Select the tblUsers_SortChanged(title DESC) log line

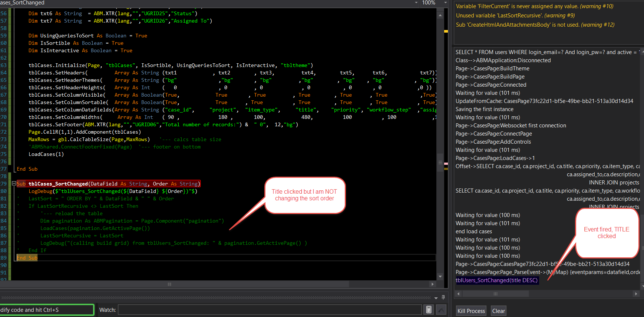pyautogui.click(x=496, y=280)
